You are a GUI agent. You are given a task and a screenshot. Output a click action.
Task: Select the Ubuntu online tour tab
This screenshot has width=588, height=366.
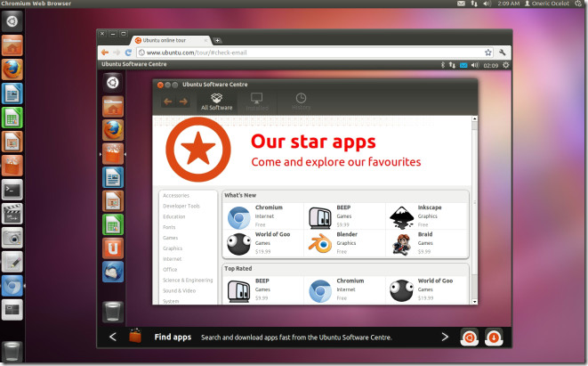(171, 40)
